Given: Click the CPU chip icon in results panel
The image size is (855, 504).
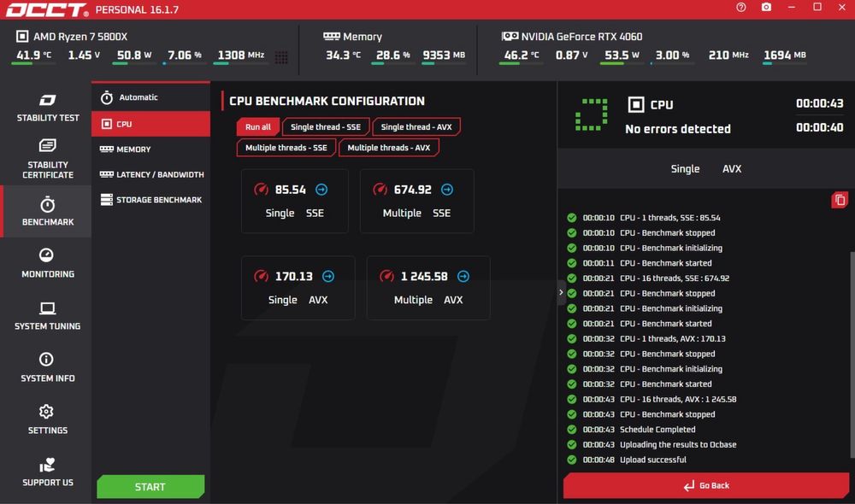Looking at the screenshot, I should 636,104.
